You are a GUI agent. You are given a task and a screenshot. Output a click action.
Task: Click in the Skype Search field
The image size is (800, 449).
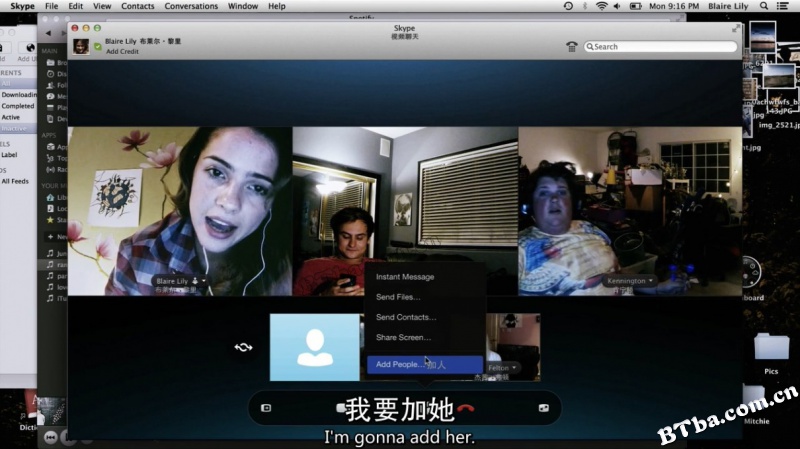point(660,46)
